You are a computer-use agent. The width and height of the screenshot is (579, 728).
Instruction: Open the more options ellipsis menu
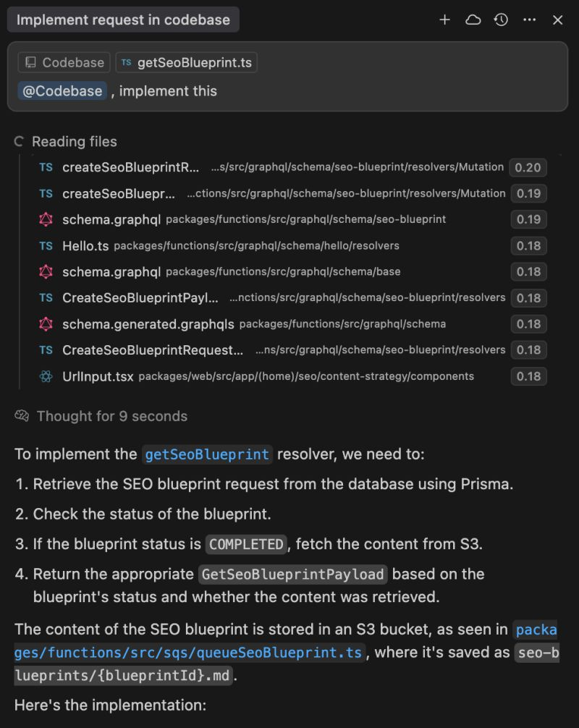(x=529, y=20)
